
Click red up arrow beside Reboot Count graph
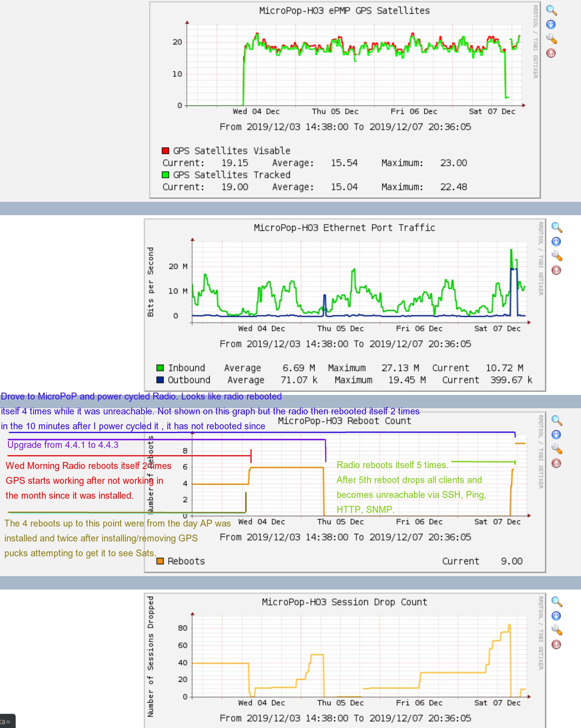556,463
